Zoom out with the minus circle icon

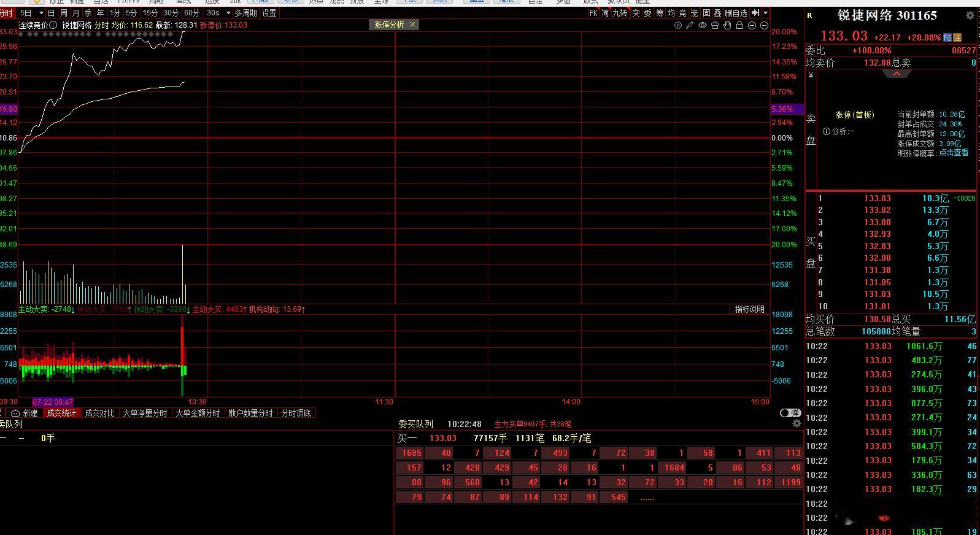tap(764, 25)
